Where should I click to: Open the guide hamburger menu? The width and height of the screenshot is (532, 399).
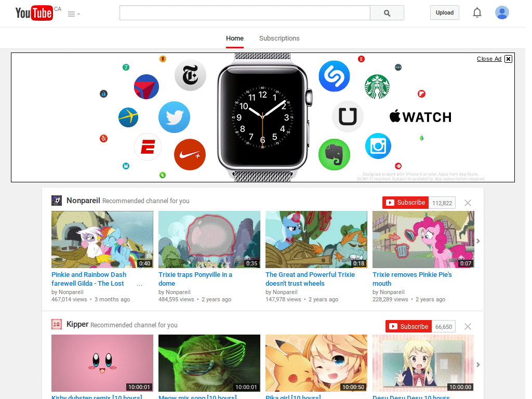click(x=74, y=14)
